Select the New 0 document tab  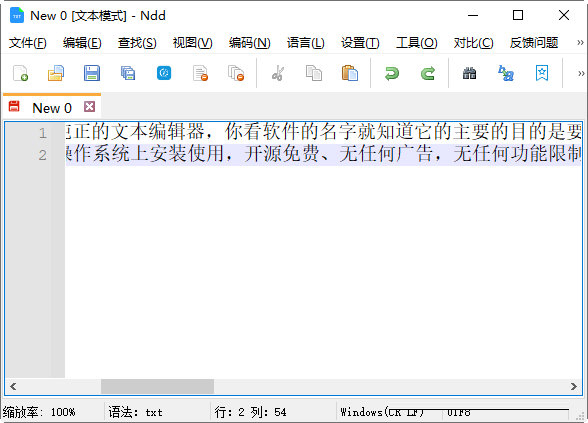pyautogui.click(x=52, y=108)
